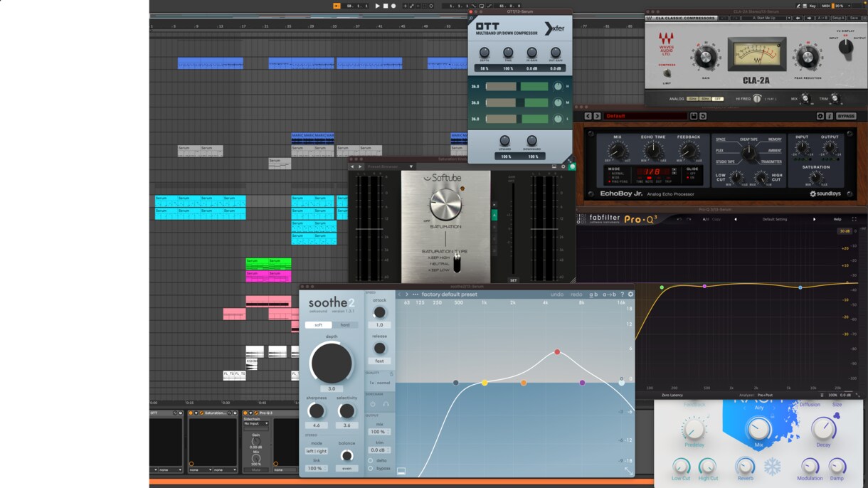
Task: Toggle the soothe2 sidechain power icon
Action: coord(373,404)
